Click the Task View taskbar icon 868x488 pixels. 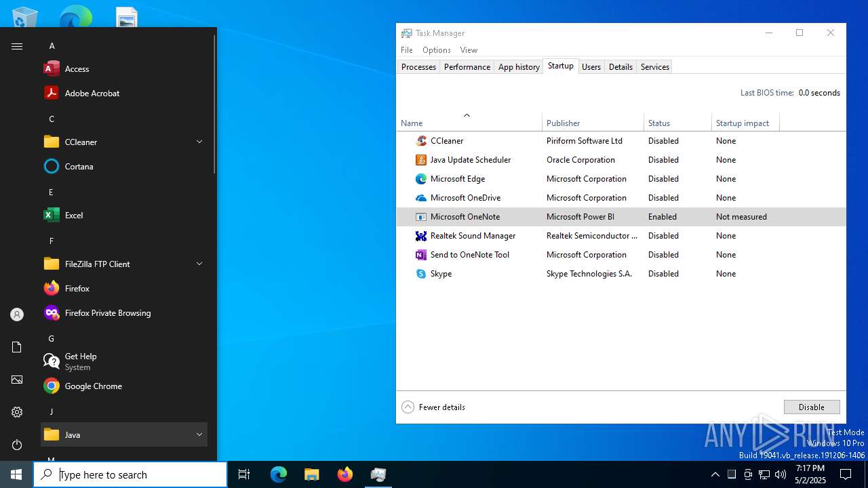click(244, 474)
